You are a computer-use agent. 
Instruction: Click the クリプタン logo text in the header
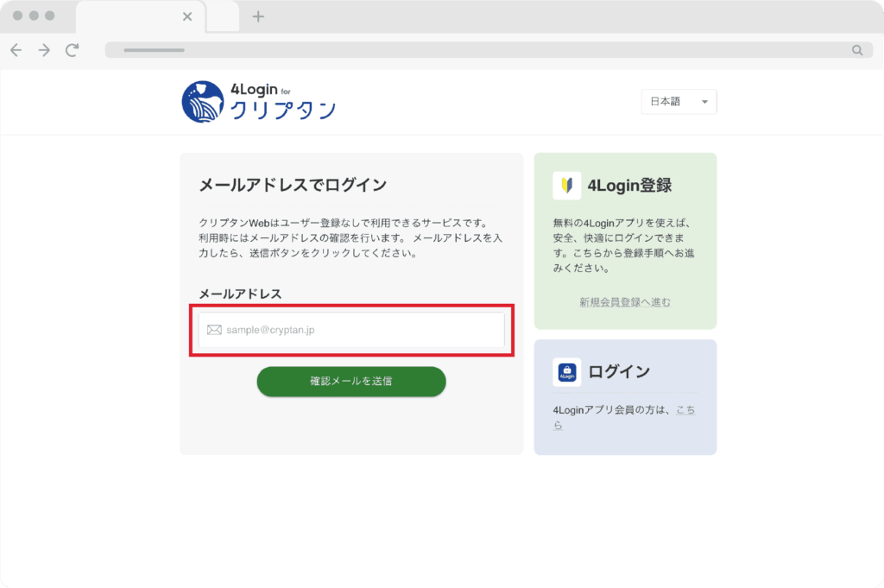click(283, 110)
